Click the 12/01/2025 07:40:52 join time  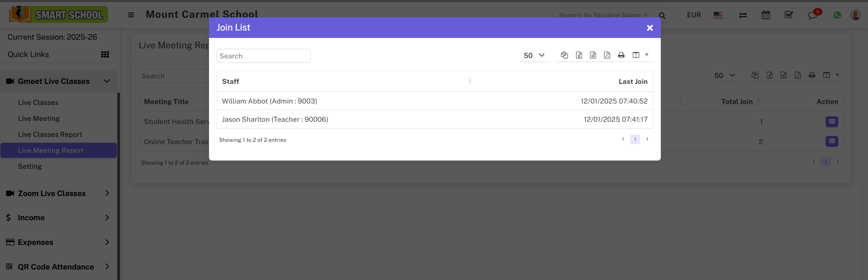[614, 101]
